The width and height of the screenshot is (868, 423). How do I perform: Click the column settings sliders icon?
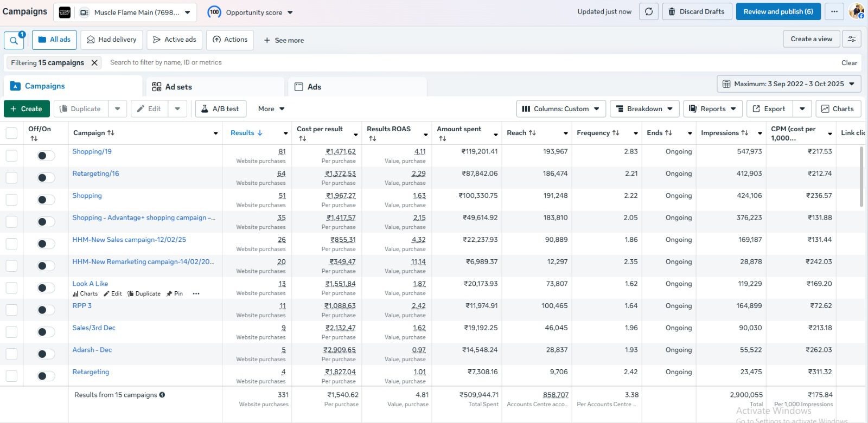(852, 39)
